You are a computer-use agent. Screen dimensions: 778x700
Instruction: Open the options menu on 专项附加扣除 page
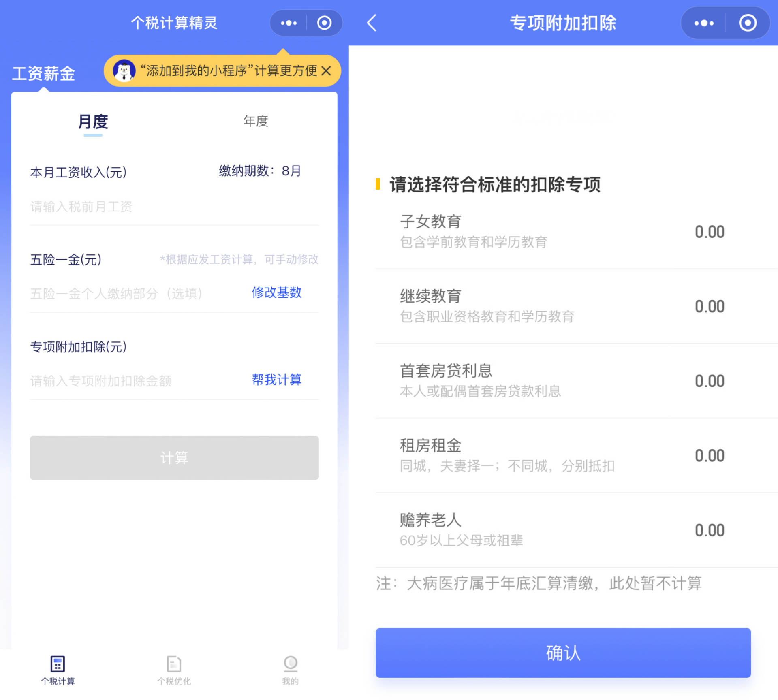tap(705, 23)
